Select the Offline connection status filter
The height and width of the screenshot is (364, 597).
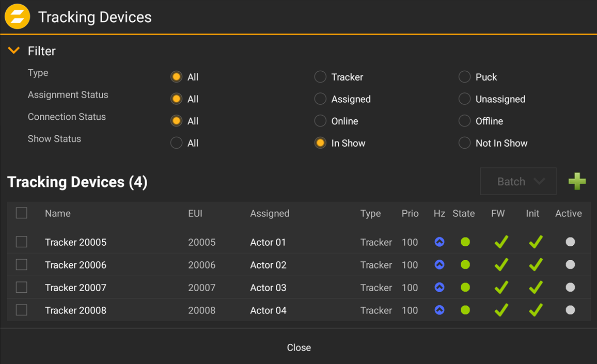[464, 121]
